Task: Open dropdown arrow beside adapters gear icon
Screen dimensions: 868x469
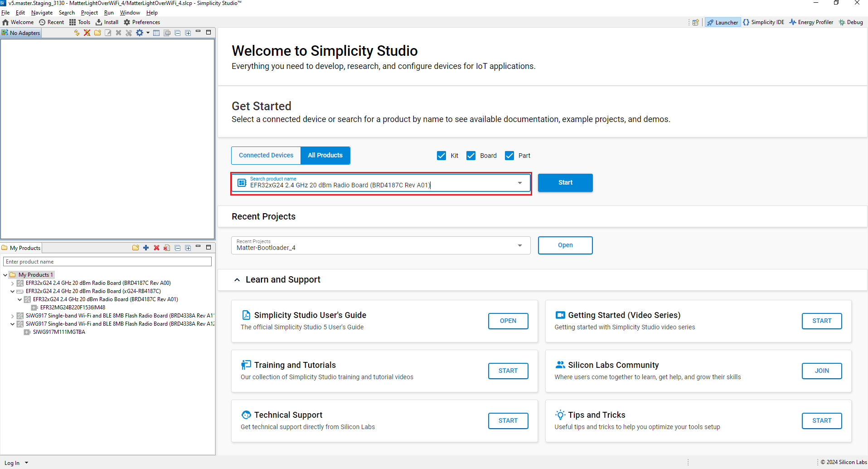Action: [148, 33]
